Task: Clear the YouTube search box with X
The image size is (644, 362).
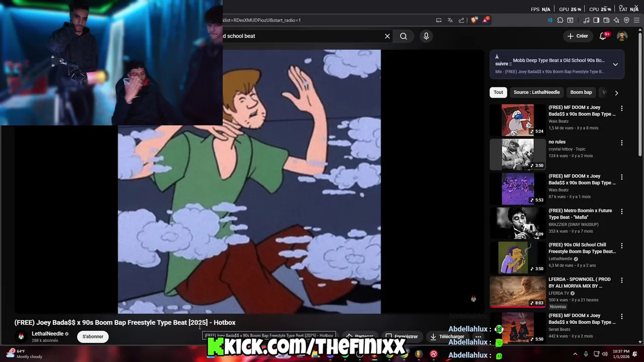Action: coord(387,36)
